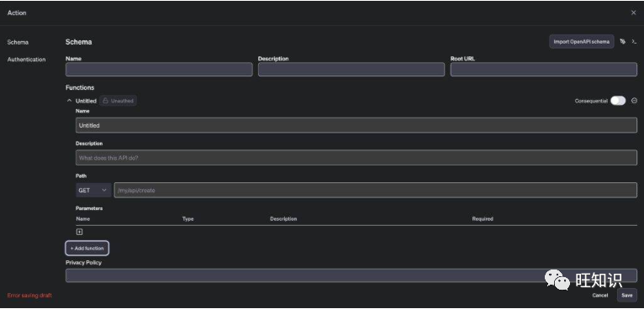The image size is (644, 309).
Task: Focus the schema Description input field
Action: point(351,70)
